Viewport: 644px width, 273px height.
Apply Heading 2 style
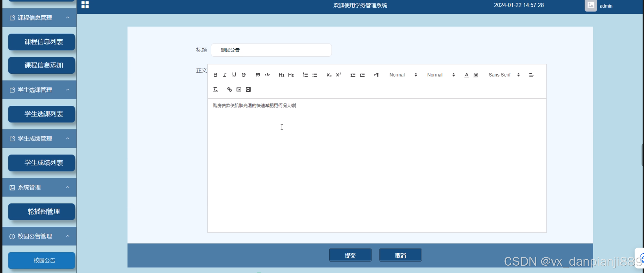291,75
